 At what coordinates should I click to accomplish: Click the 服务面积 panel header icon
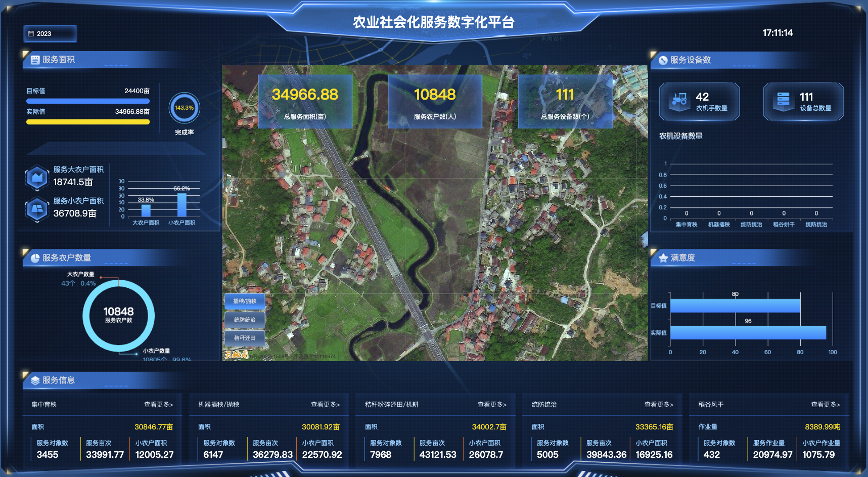[35, 60]
